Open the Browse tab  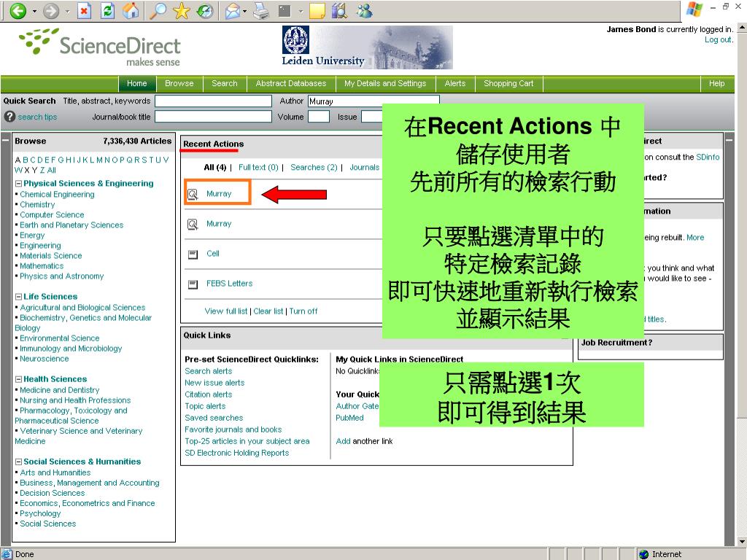click(179, 83)
